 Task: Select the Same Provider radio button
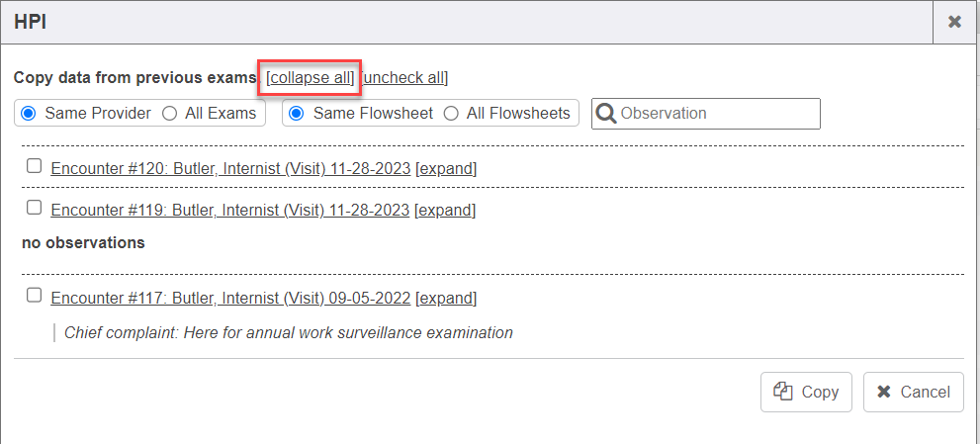(x=29, y=113)
